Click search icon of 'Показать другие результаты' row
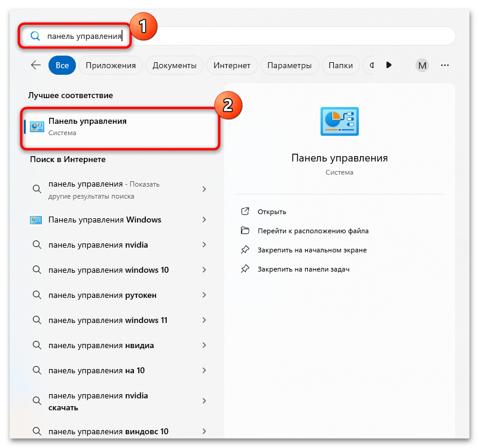The image size is (479, 448). pyautogui.click(x=37, y=189)
